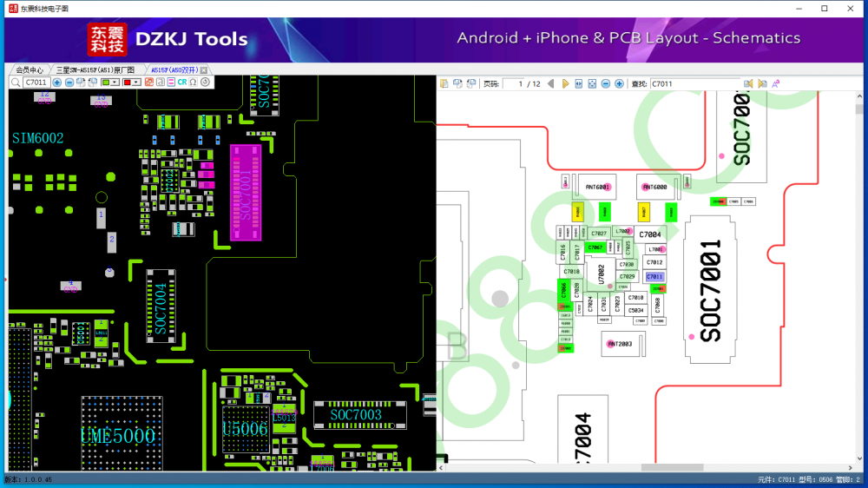
Task: Click zoom in icon on PCB toolbar
Action: (x=57, y=82)
